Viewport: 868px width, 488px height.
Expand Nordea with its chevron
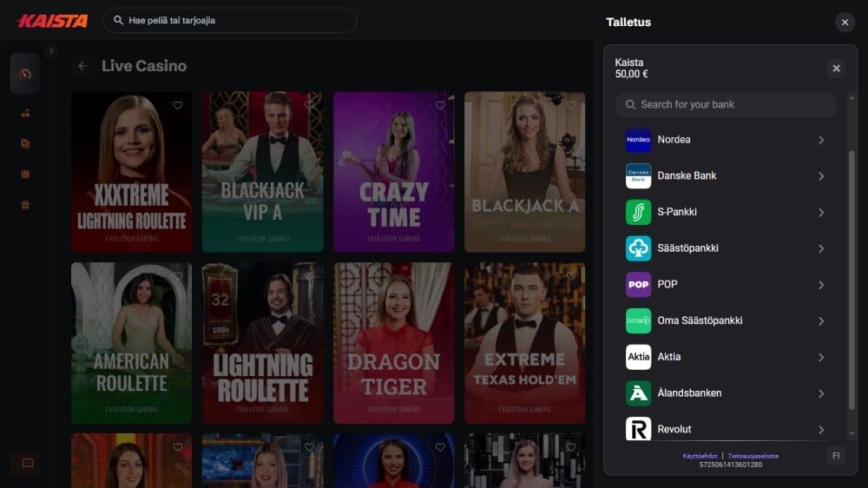pyautogui.click(x=821, y=140)
